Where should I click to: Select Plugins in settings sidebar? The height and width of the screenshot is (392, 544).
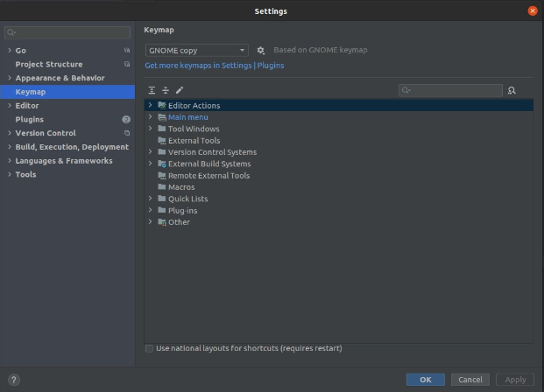click(x=30, y=119)
